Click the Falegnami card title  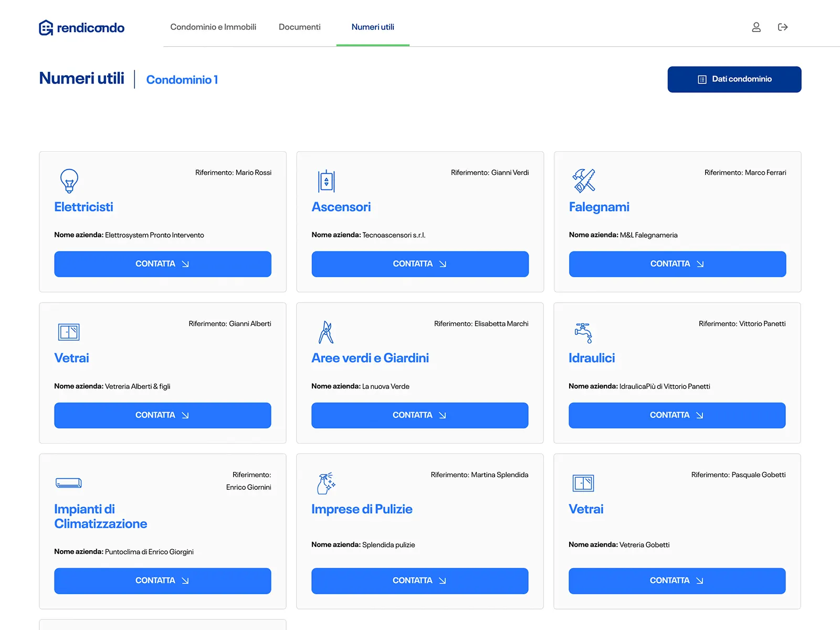point(599,207)
